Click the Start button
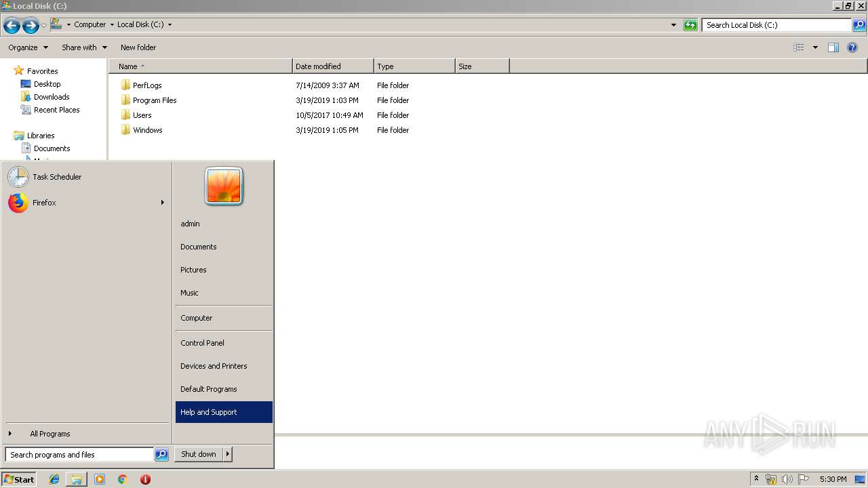 (19, 479)
